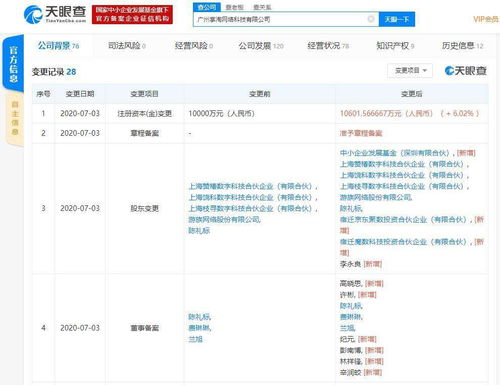Switch to the 公司发展 tab
The image size is (500, 385).
coord(261,46)
